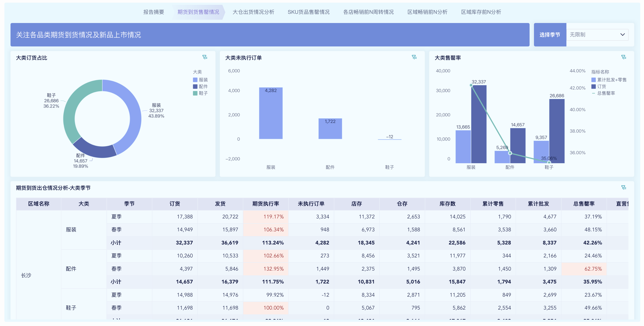Toggle 配件 legend in 大类订货占比
This screenshot has width=644, height=326.
(x=195, y=87)
